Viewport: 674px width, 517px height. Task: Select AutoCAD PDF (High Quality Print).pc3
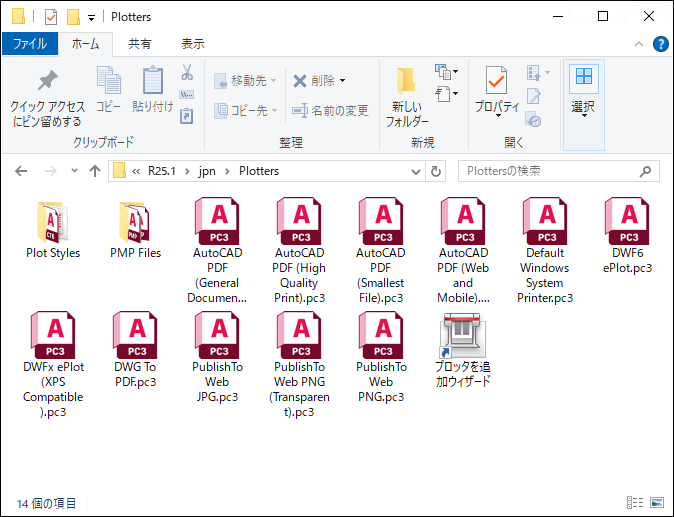click(x=299, y=251)
